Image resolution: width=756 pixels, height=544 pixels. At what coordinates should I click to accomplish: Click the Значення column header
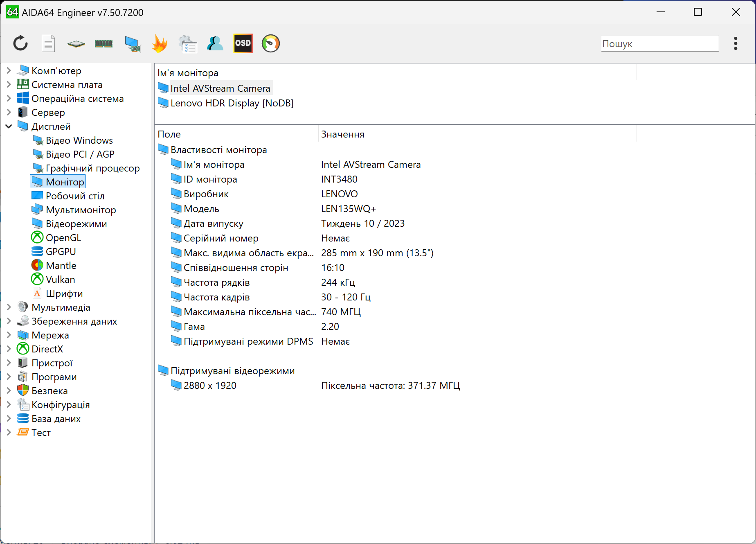pyautogui.click(x=342, y=134)
